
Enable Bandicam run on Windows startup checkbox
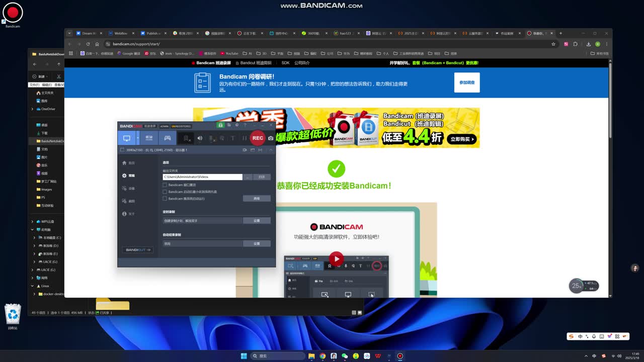click(x=165, y=199)
